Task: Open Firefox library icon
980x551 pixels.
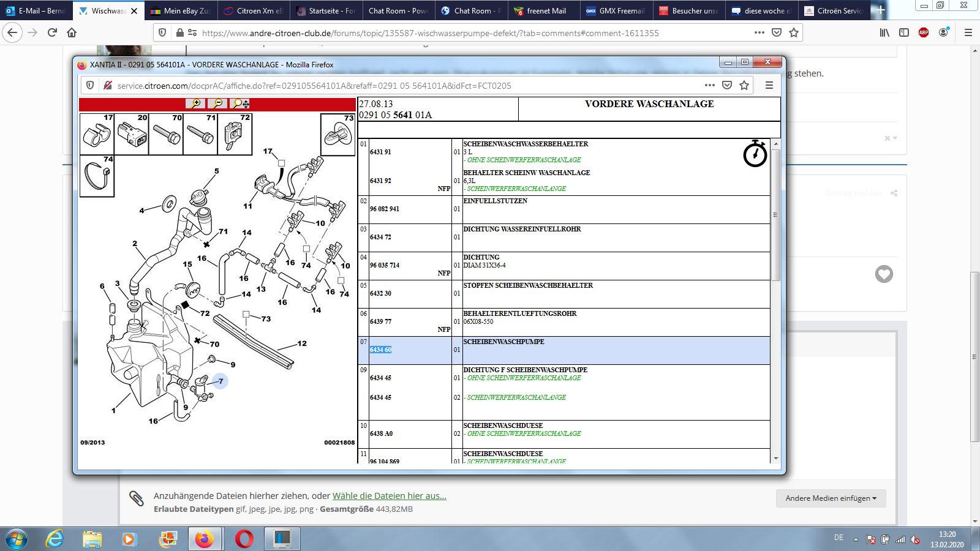Action: click(x=884, y=32)
